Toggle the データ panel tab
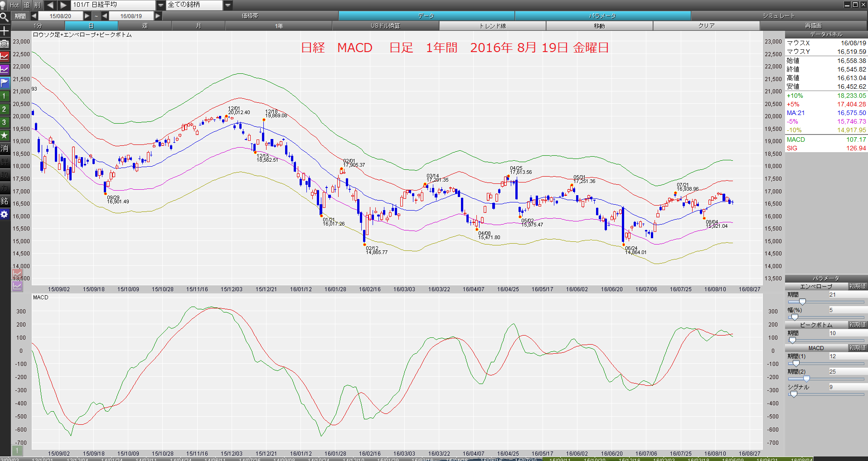Screen dimensions: 868x461 click(x=427, y=16)
